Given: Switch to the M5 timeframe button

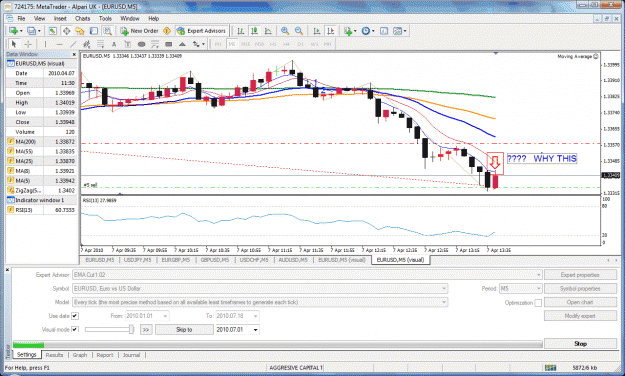Looking at the screenshot, I should click(x=232, y=44).
